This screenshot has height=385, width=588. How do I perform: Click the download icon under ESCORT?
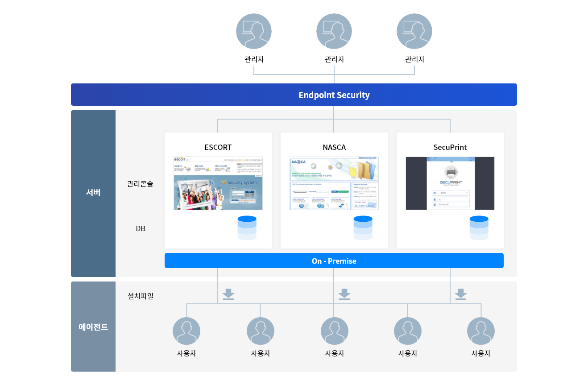[x=228, y=294]
